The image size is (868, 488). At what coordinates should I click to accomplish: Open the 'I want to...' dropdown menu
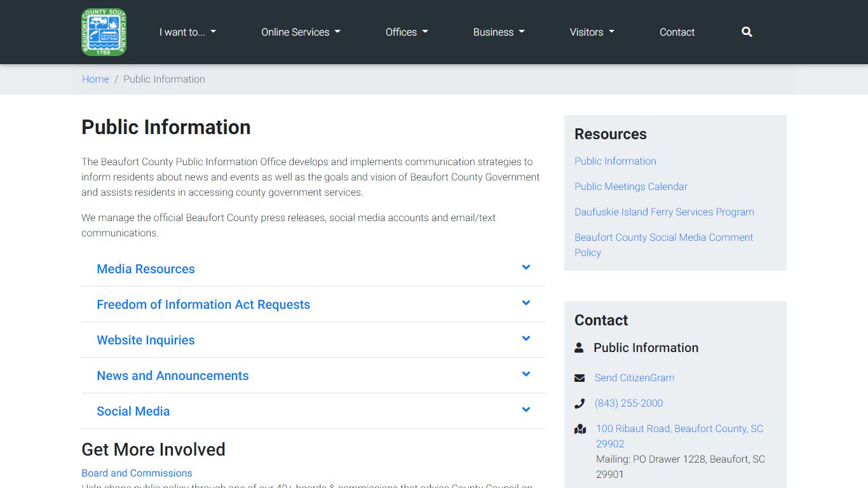click(x=187, y=32)
